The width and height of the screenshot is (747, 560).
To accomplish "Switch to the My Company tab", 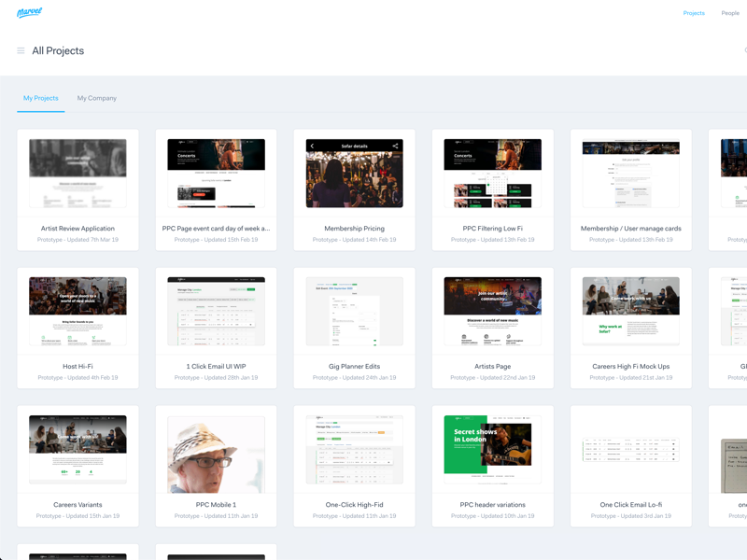I will pos(97,98).
